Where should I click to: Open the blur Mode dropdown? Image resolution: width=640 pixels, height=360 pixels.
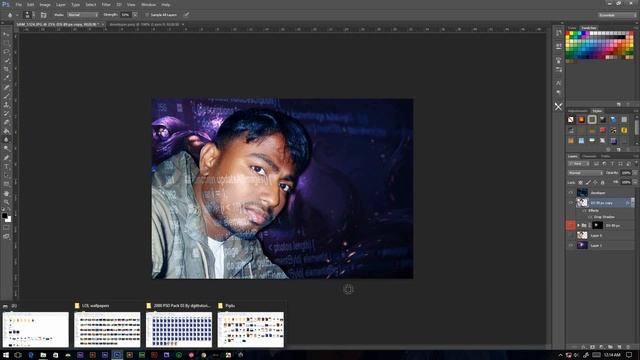point(83,15)
